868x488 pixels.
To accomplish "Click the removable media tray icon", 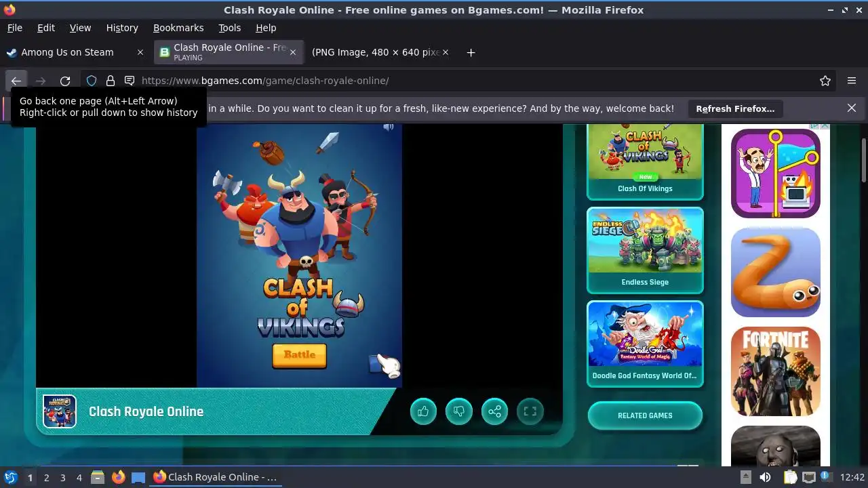I will [x=745, y=477].
